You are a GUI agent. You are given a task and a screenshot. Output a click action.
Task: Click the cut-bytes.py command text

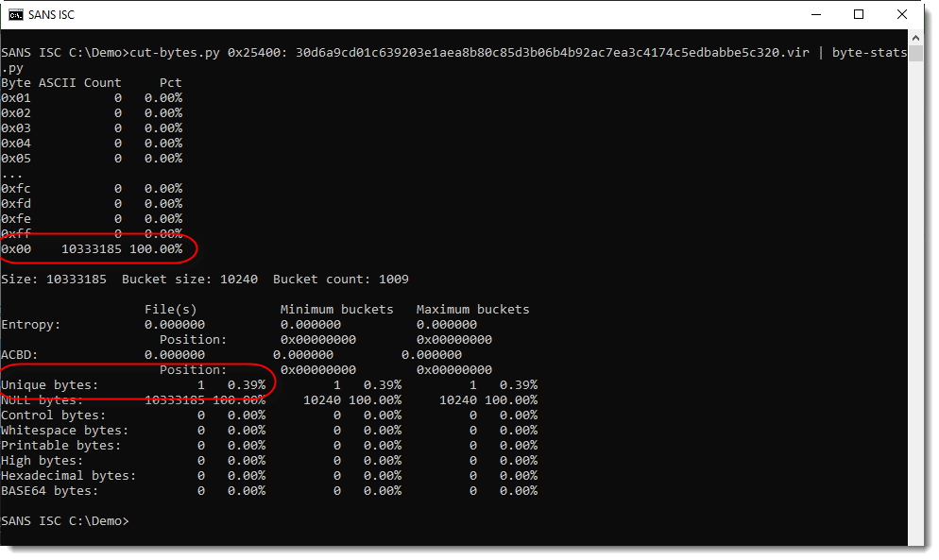point(175,53)
